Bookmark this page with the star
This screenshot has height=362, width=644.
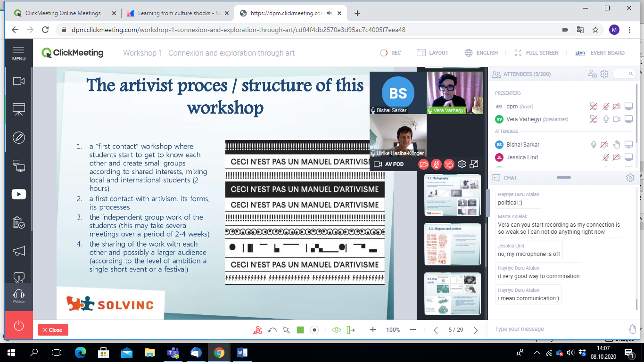[x=595, y=30]
